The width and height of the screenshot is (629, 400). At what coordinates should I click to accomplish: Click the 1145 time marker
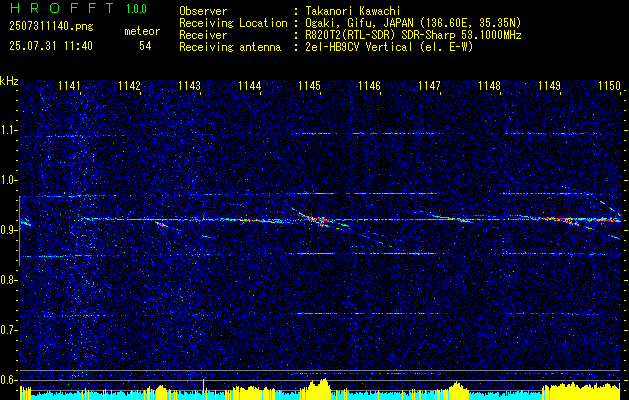[310, 86]
